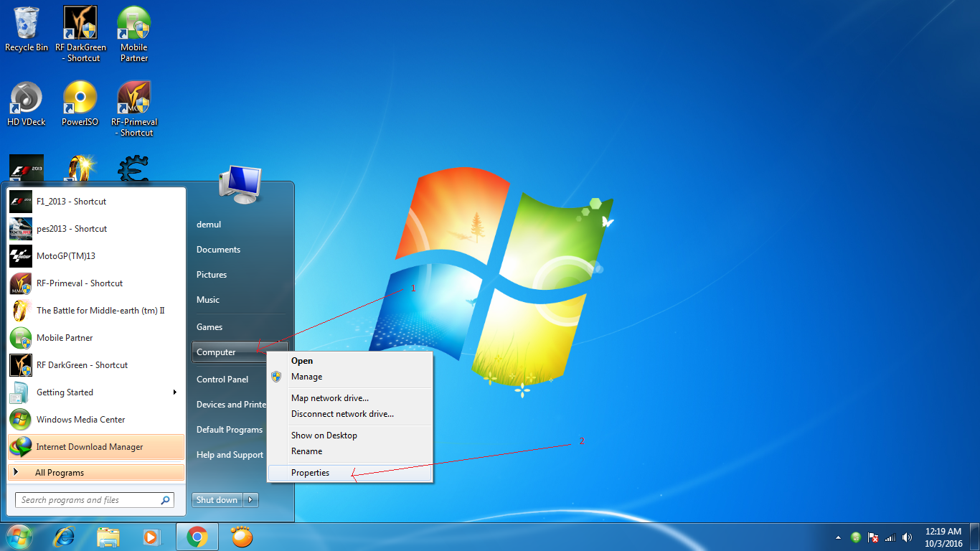
Task: Click the magnifier icon in search box
Action: point(165,500)
